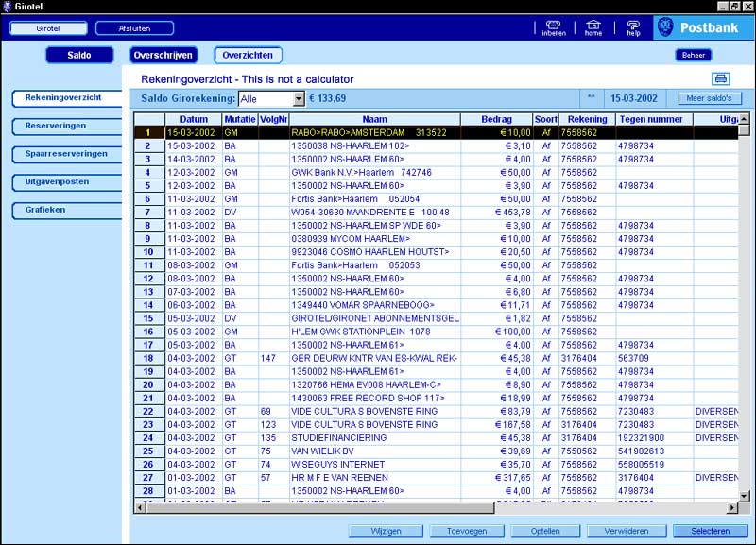Click the Afsluiten button
Image resolution: width=756 pixels, height=545 pixels.
134,28
